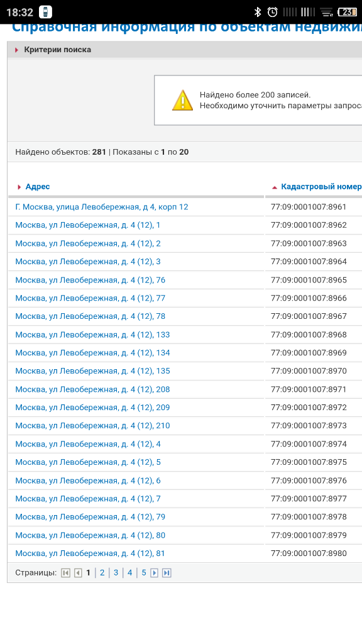Open address Левобережная д. 4 (12), 7
Viewport: 362px width, 644px height.
click(x=88, y=499)
